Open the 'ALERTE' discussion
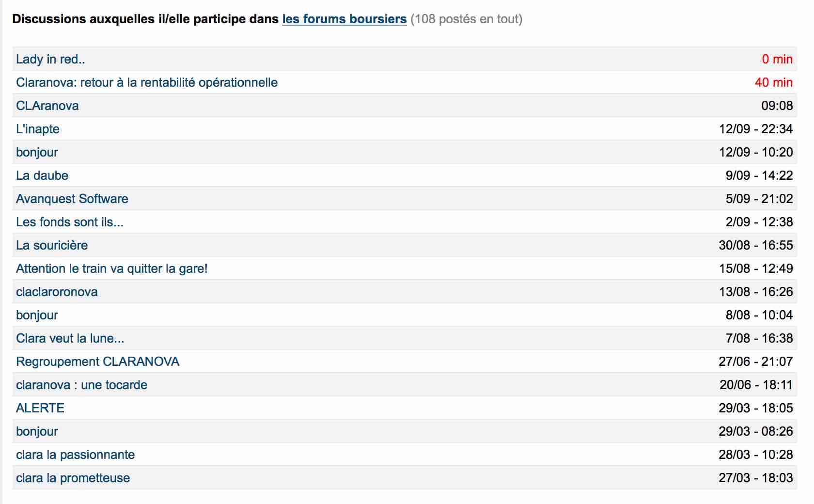Viewport: 814px width, 504px height. pyautogui.click(x=40, y=408)
